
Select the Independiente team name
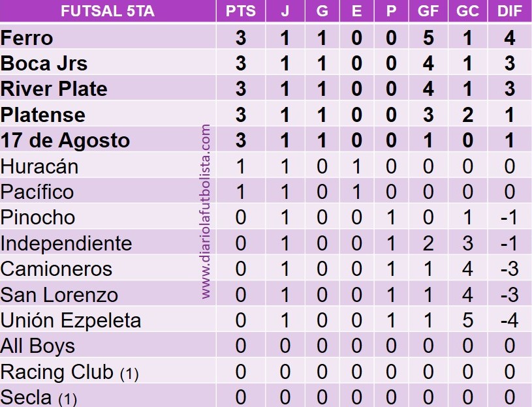pos(67,243)
